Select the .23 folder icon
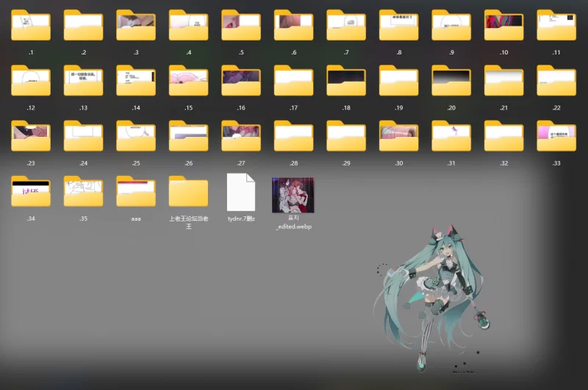 point(31,136)
